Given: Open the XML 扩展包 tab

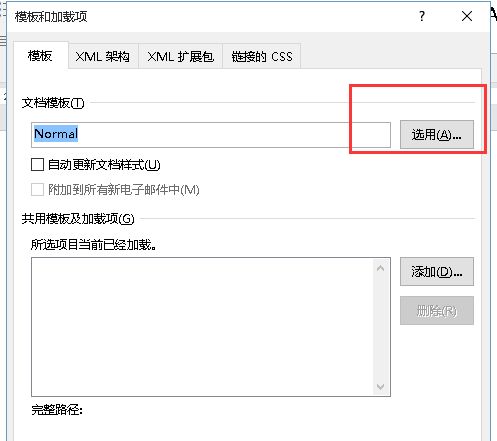Looking at the screenshot, I should click(x=180, y=56).
